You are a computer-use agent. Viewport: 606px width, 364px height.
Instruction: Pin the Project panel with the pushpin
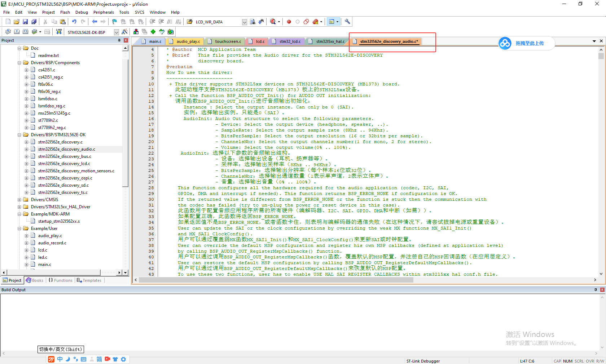coord(119,40)
